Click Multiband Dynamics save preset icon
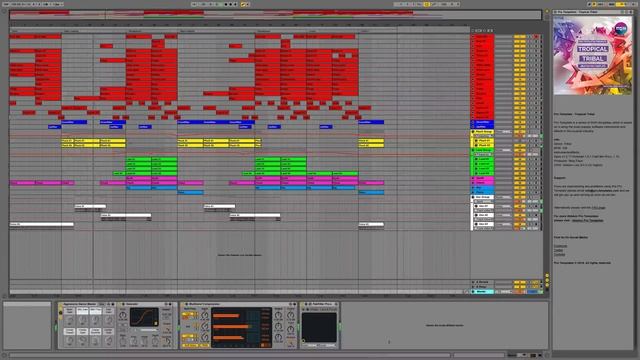 click(294, 304)
